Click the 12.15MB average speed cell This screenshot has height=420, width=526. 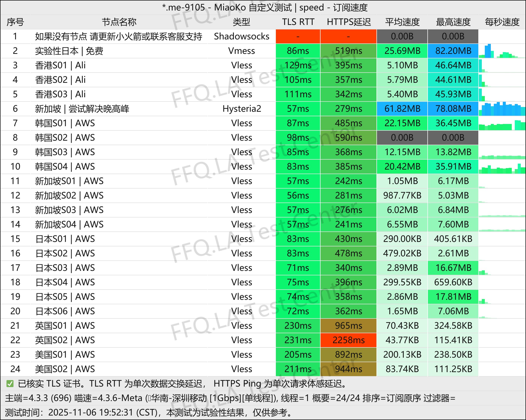coord(402,152)
